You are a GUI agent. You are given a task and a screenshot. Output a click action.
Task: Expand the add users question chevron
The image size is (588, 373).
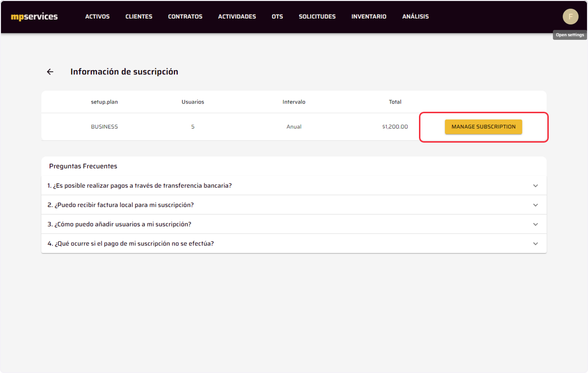point(536,224)
